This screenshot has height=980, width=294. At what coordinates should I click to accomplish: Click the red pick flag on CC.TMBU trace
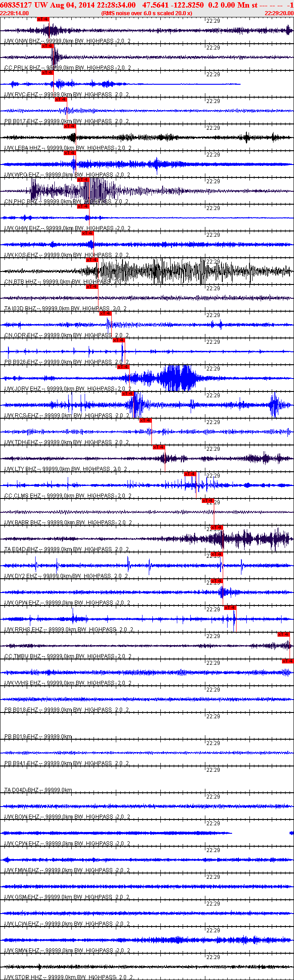click(x=284, y=634)
